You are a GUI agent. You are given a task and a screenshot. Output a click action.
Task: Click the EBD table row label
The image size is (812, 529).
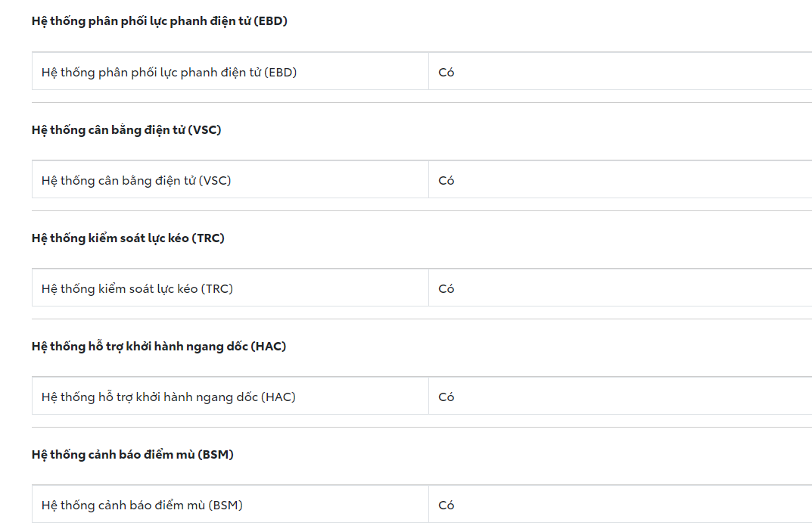[169, 73]
